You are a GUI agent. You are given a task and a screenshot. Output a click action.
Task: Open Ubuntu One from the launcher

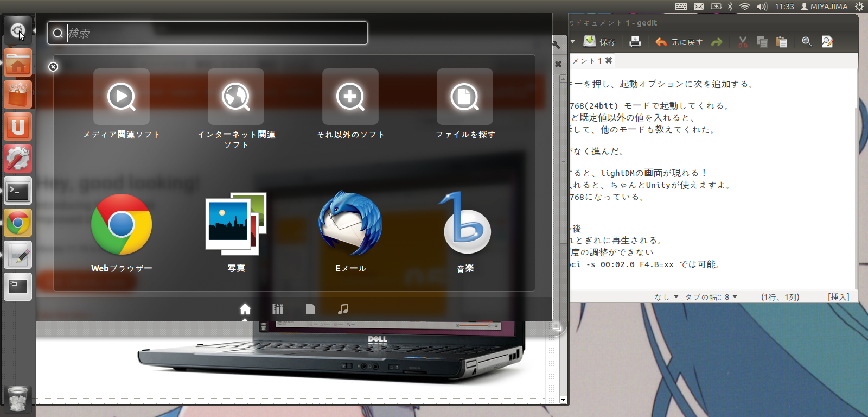[18, 127]
